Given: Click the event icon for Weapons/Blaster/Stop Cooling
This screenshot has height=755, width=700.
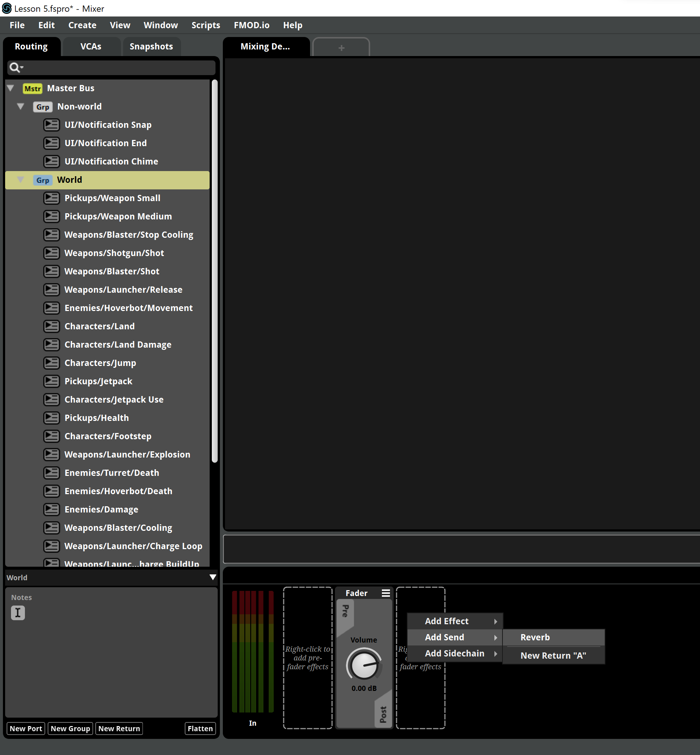Looking at the screenshot, I should [x=51, y=235].
